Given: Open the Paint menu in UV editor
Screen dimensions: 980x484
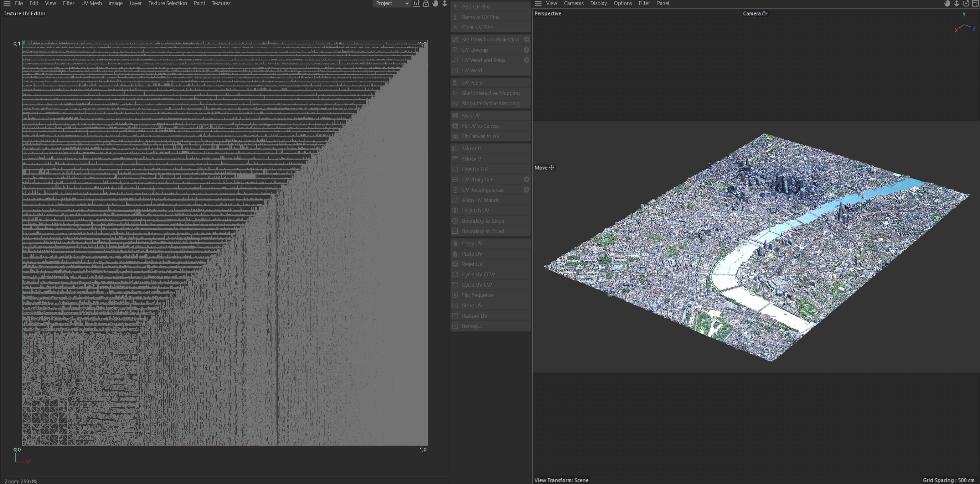Looking at the screenshot, I should [199, 3].
